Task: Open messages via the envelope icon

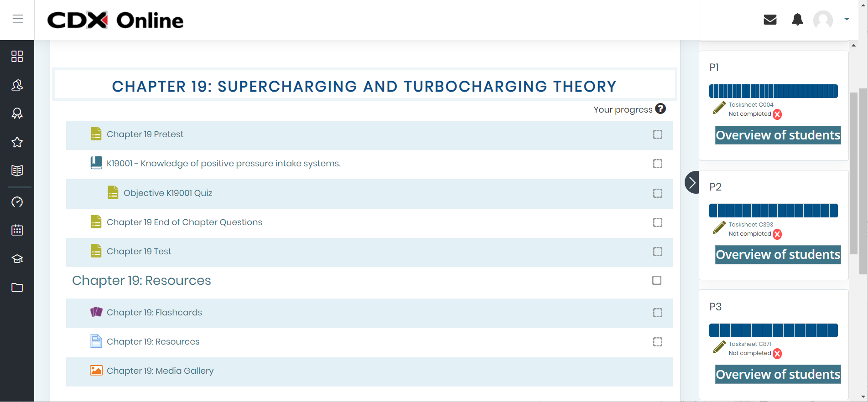Action: [770, 20]
